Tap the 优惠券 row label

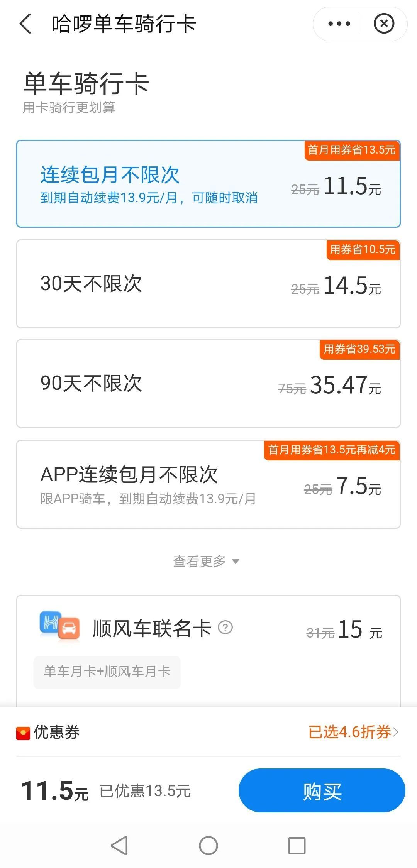(57, 732)
